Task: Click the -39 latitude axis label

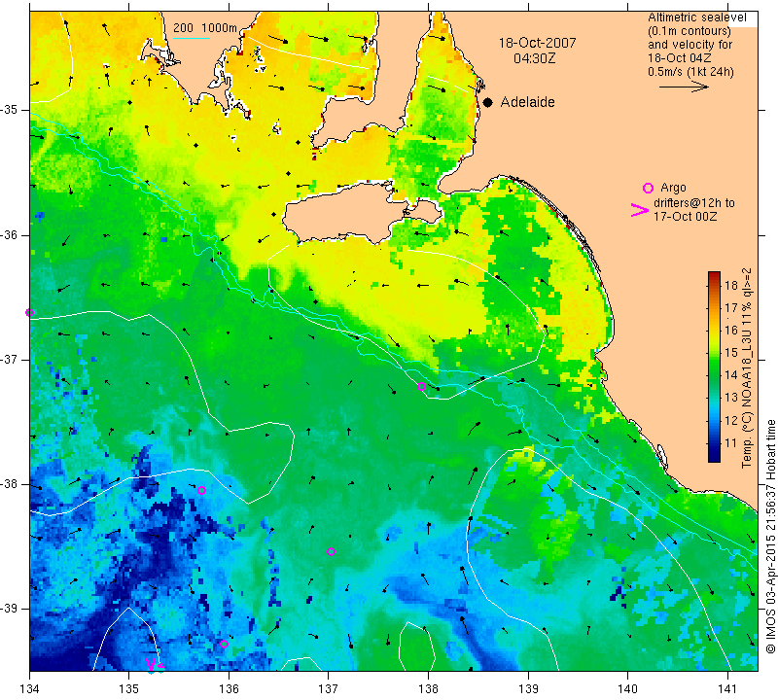Action: point(14,609)
